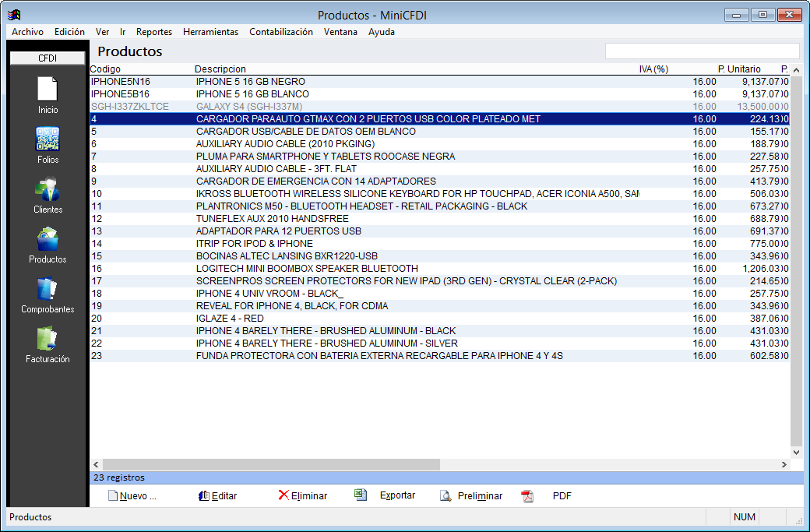Select TUNEFLEX AUX 2010 HANDSFREE row
This screenshot has height=532, width=810.
tap(439, 218)
